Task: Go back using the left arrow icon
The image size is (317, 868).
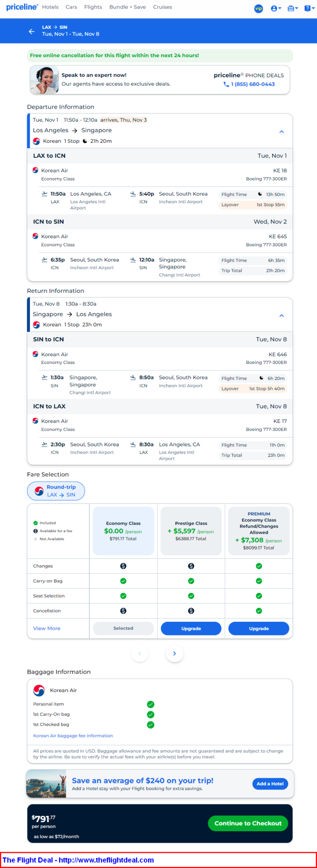Action: click(32, 31)
